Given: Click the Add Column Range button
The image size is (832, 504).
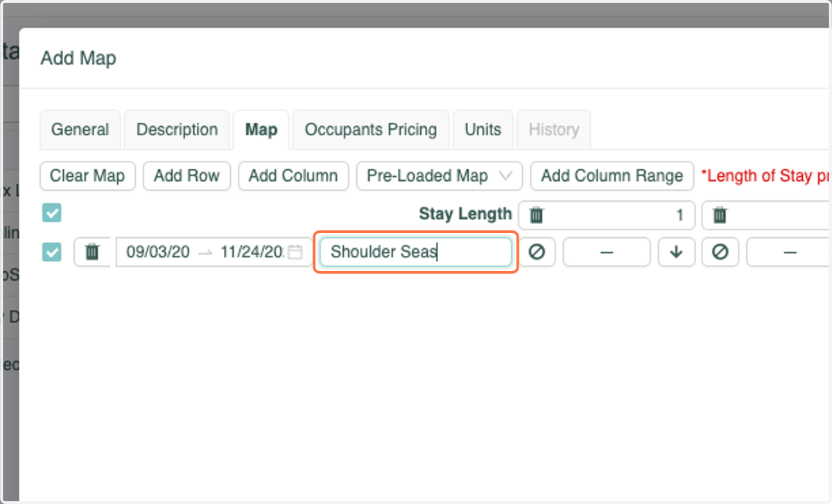Looking at the screenshot, I should [612, 176].
